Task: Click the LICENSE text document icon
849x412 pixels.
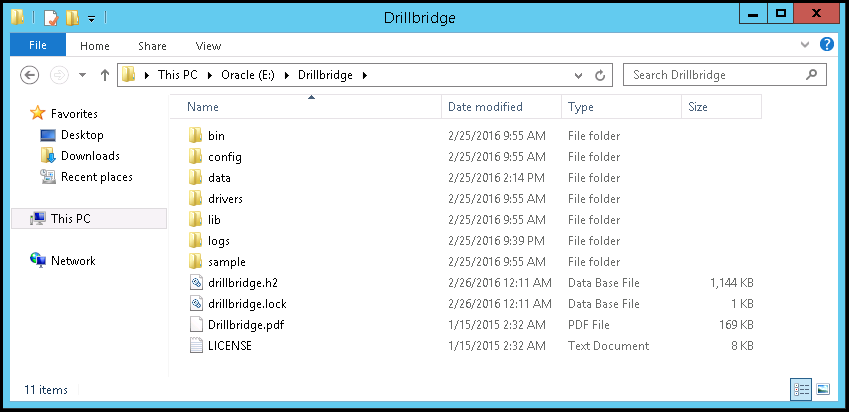Action: pyautogui.click(x=195, y=345)
